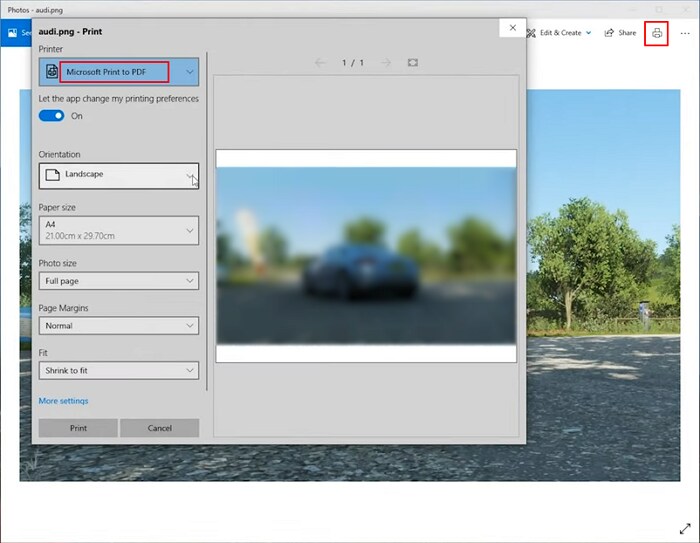Open the three-dots See more menu
Image resolution: width=700 pixels, height=543 pixels.
click(685, 33)
